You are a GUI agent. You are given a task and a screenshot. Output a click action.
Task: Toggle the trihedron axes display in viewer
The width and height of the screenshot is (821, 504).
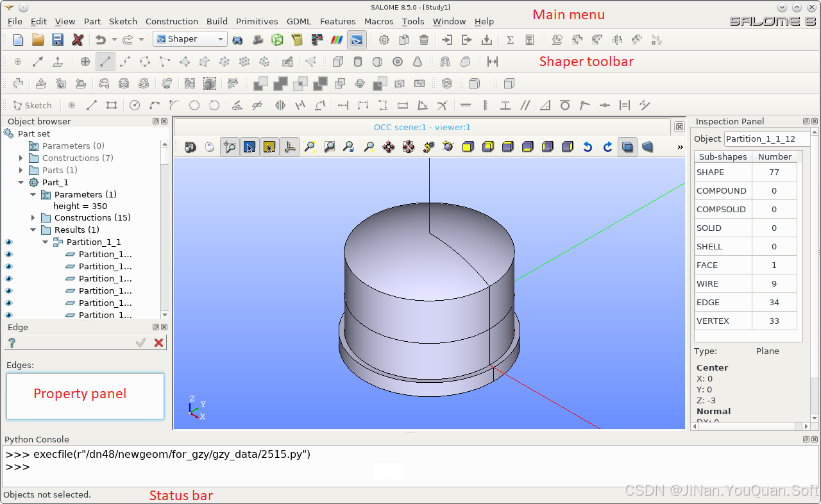point(289,147)
